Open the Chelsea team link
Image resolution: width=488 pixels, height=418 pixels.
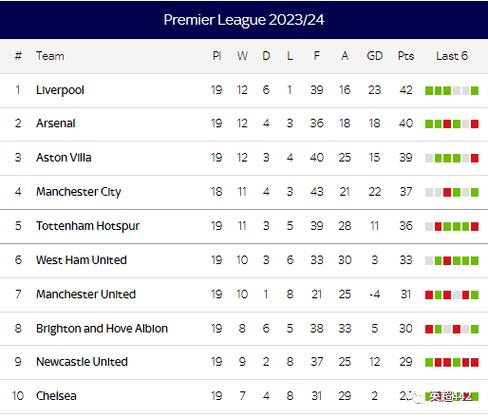56,396
